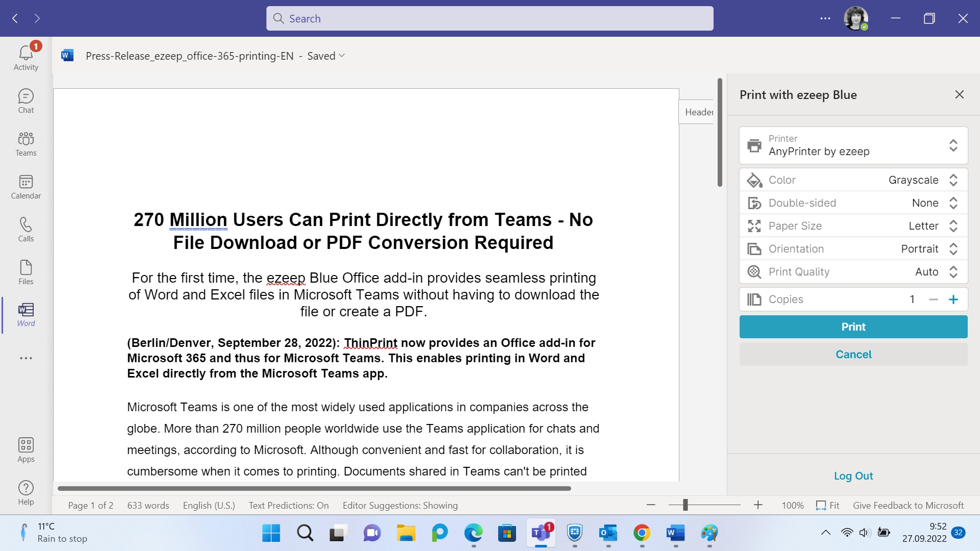Click the Log Out link
Viewport: 980px width, 551px height.
point(853,475)
